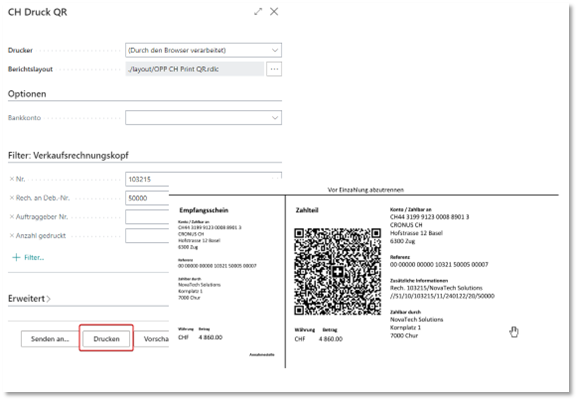Viewport: 578px width, 401px height.
Task: Expand the Erweitert section
Action: coord(29,299)
